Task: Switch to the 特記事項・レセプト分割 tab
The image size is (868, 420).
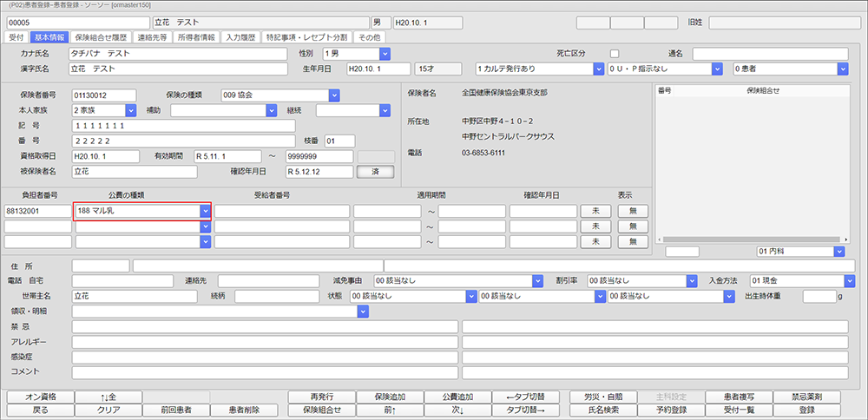Action: (305, 37)
